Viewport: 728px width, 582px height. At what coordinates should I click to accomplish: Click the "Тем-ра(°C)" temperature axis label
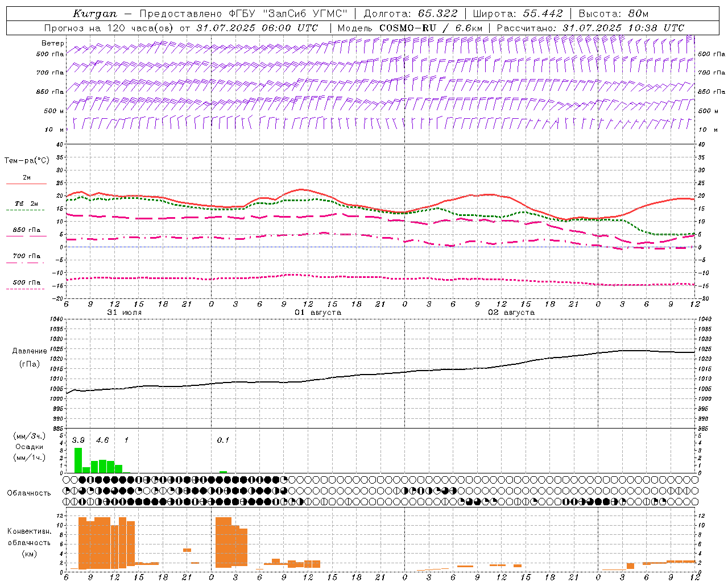click(x=27, y=161)
